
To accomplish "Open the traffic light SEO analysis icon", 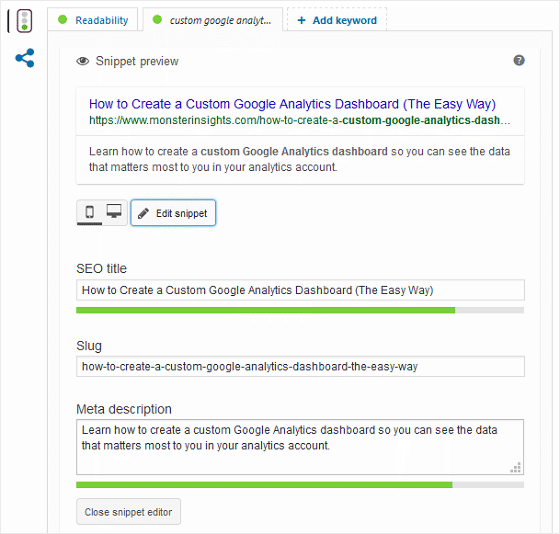I will (x=24, y=21).
